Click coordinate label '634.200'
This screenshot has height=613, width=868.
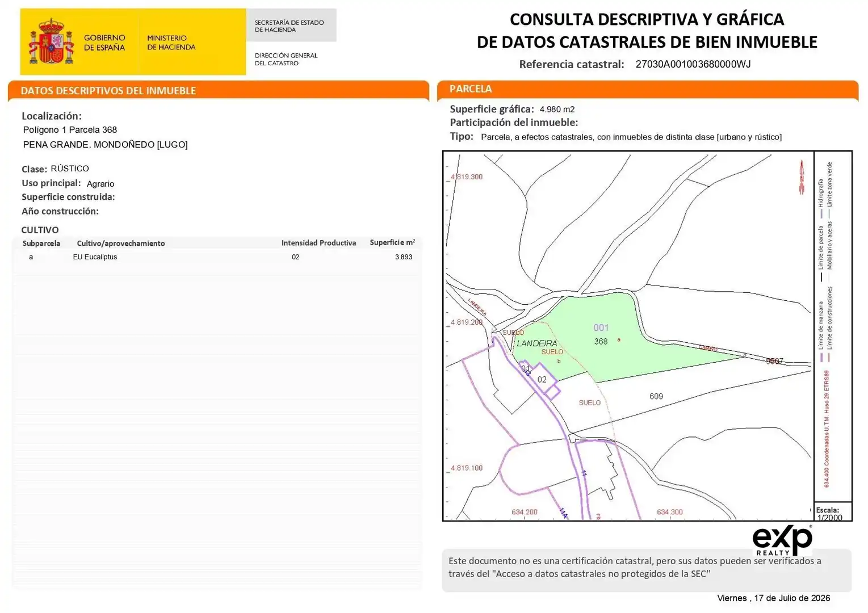pos(525,512)
